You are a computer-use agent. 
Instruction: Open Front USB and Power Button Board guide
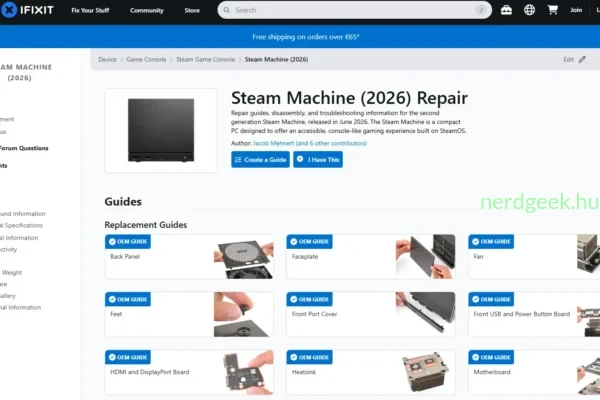pyautogui.click(x=534, y=314)
